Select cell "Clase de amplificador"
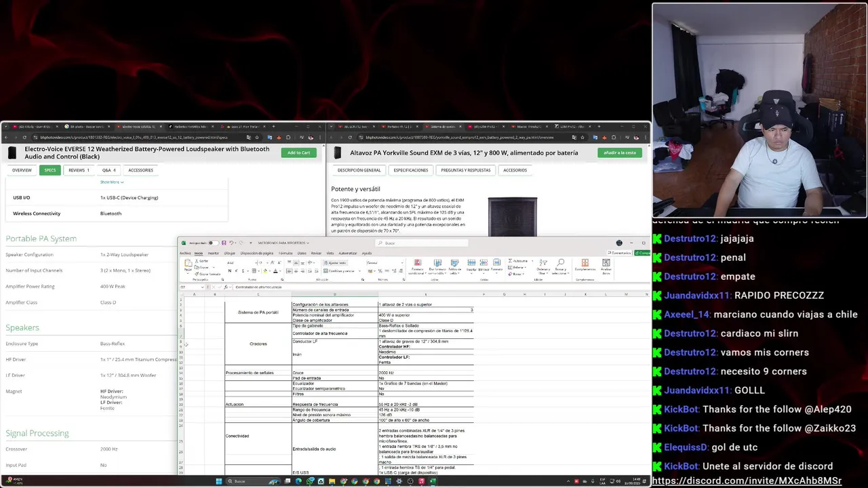868x488 pixels. click(335, 320)
